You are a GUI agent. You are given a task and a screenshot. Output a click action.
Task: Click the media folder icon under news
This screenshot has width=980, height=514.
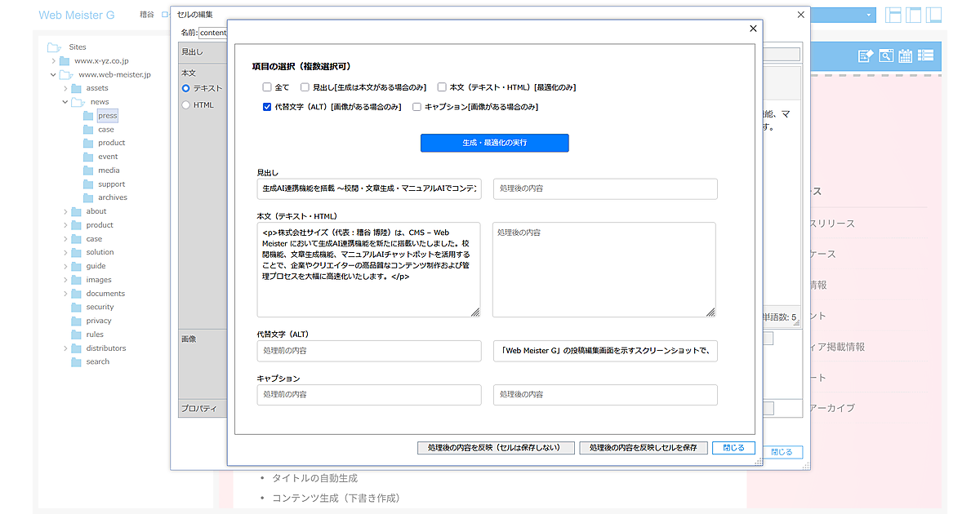point(88,171)
